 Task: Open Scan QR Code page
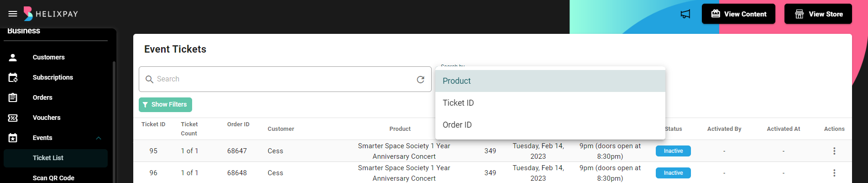53,178
